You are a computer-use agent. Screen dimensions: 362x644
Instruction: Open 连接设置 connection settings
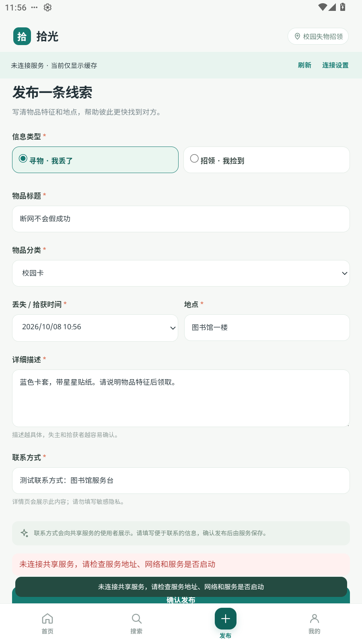(335, 65)
